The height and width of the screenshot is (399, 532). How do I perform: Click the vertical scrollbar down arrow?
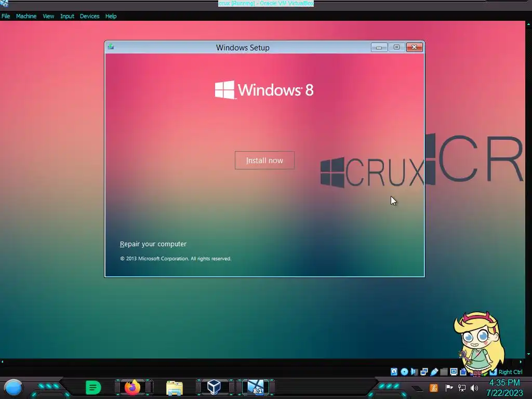(528, 354)
